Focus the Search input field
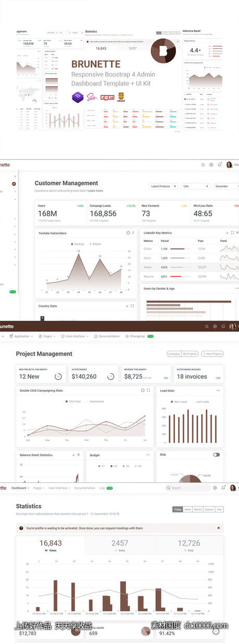This screenshot has height=644, width=239. coord(187,488)
